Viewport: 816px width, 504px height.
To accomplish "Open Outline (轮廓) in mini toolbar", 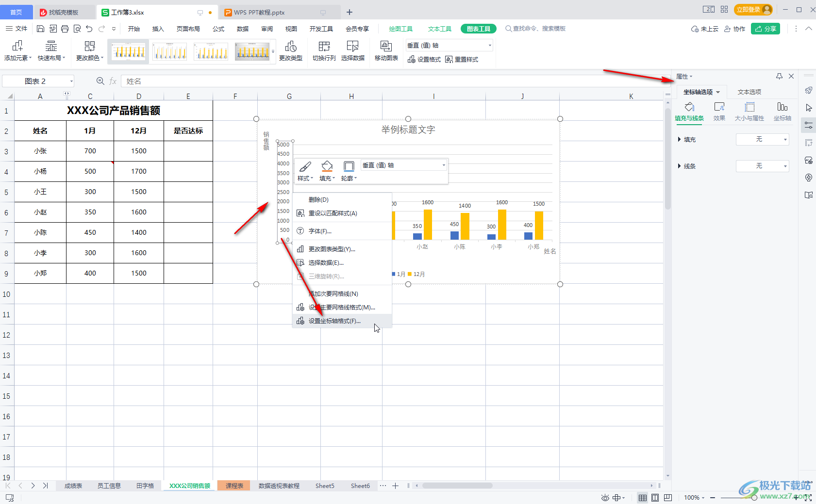I will tap(349, 171).
